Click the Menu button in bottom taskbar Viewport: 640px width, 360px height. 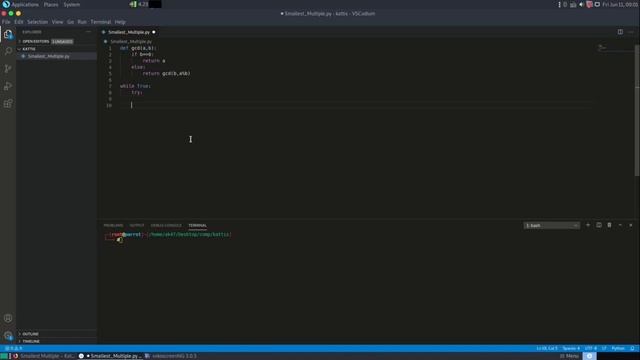pos(569,356)
